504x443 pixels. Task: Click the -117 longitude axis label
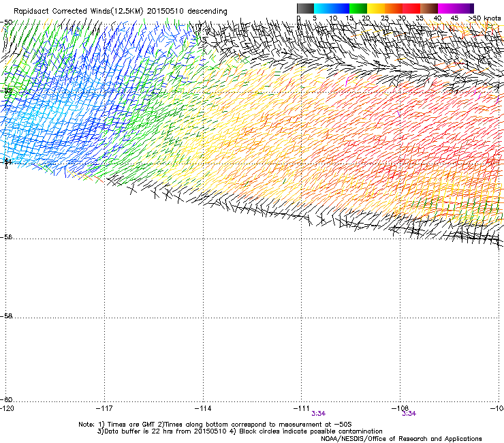(x=104, y=408)
